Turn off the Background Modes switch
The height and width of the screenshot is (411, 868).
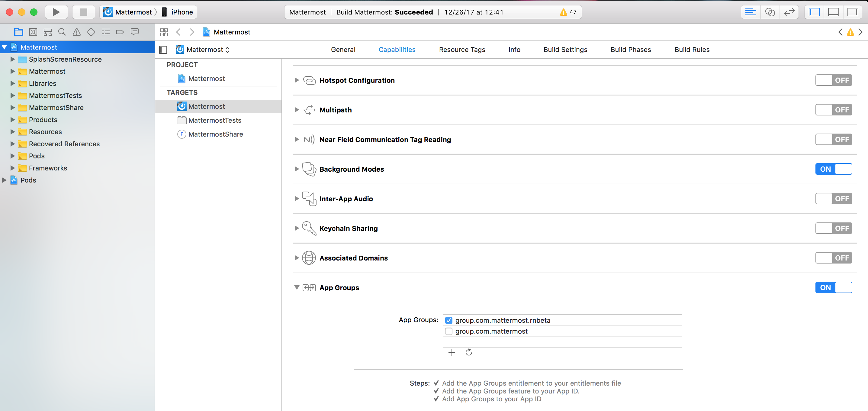[833, 169]
